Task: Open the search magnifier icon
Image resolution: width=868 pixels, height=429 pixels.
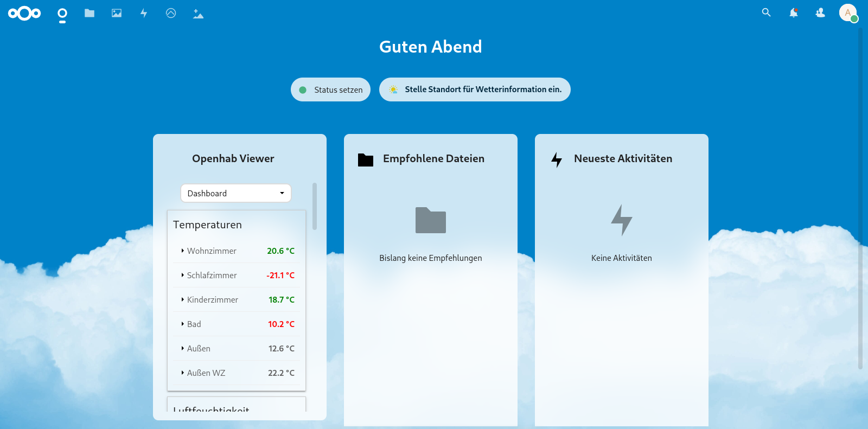Action: pyautogui.click(x=766, y=12)
